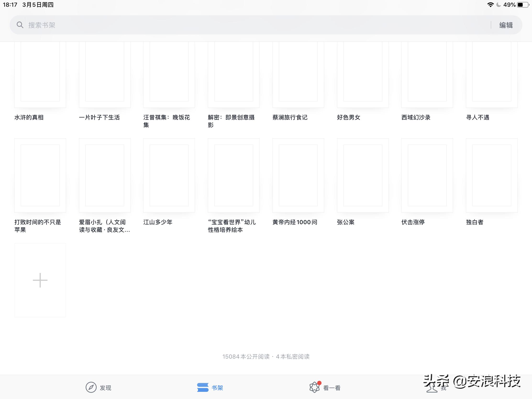Select 黄帝内经1000问
Viewport: 532px width, 399px height.
point(298,176)
